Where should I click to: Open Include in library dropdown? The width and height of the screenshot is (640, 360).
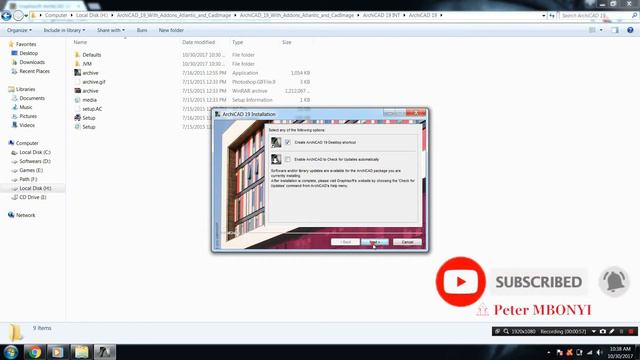pos(64,30)
